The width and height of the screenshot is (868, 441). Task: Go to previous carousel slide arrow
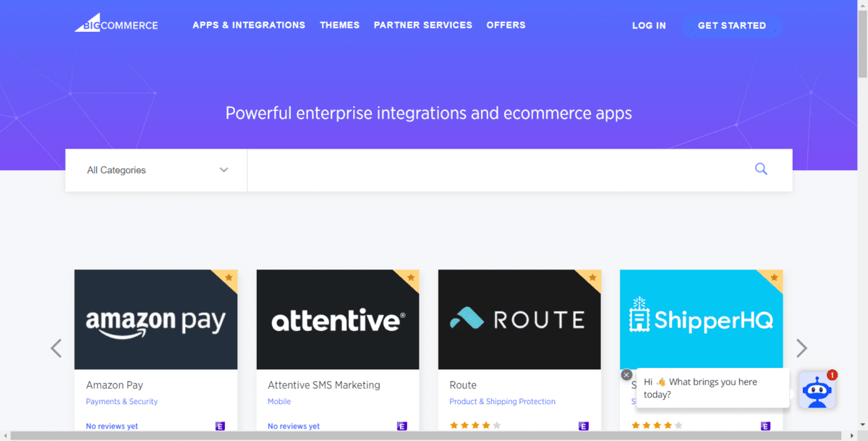click(56, 348)
